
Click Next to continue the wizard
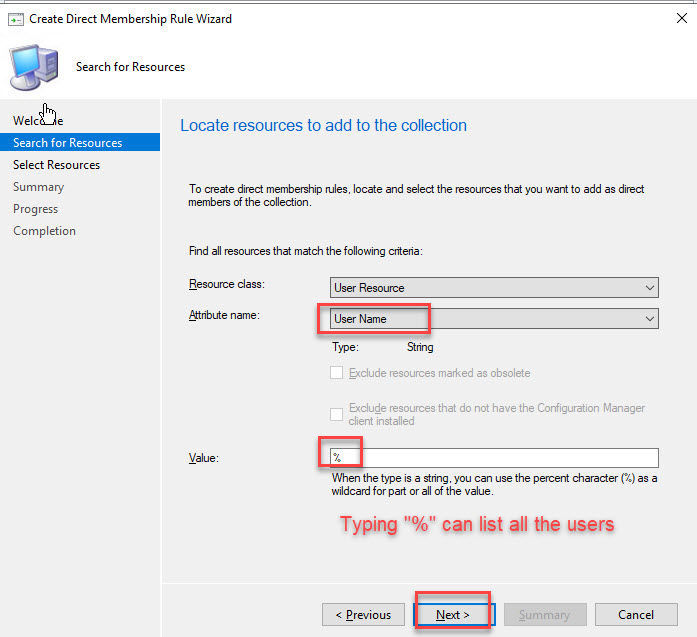(453, 614)
